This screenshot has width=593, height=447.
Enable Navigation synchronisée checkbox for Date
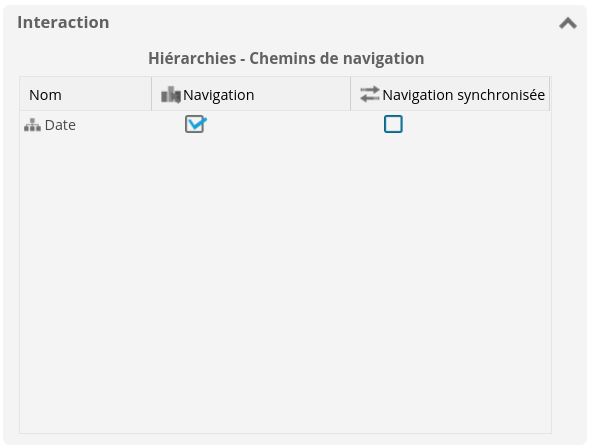coord(393,124)
